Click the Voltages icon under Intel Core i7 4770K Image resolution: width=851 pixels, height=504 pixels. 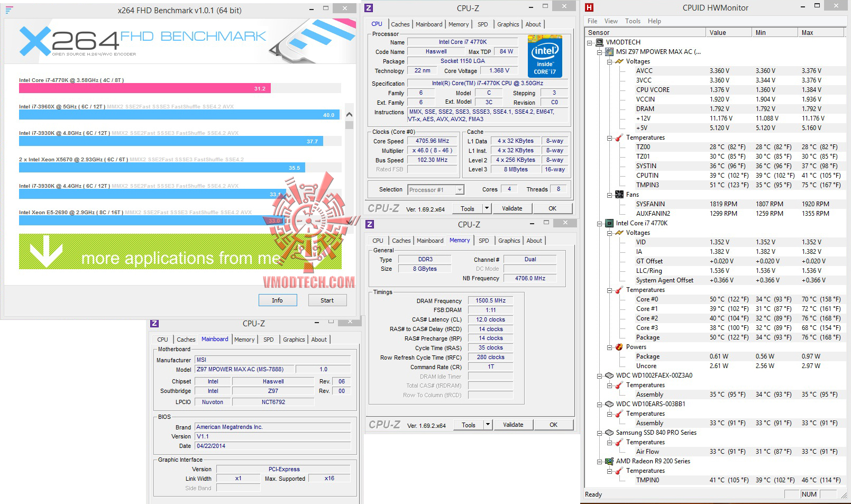pos(619,233)
